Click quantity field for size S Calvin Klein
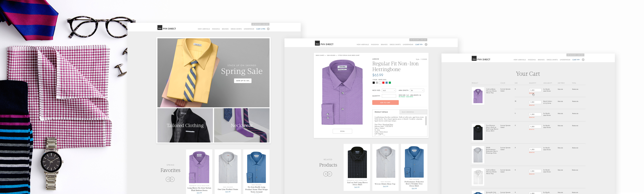644x194 pixels. click(x=535, y=90)
